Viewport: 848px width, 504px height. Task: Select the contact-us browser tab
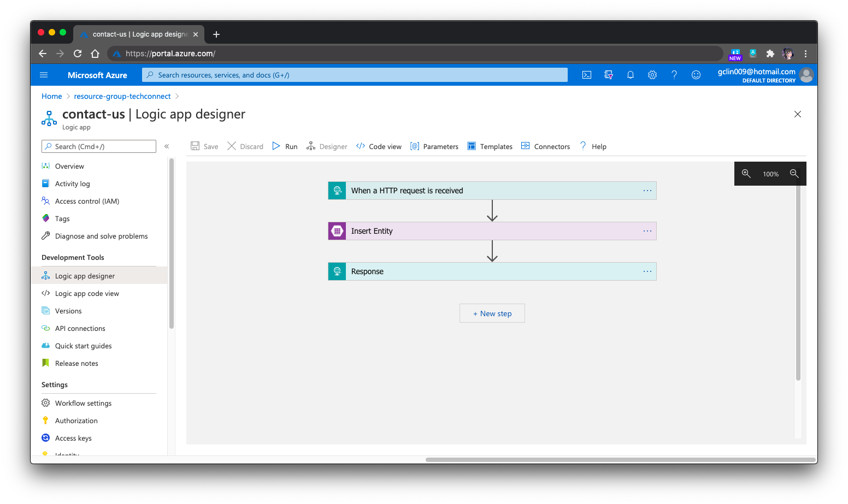tap(137, 34)
